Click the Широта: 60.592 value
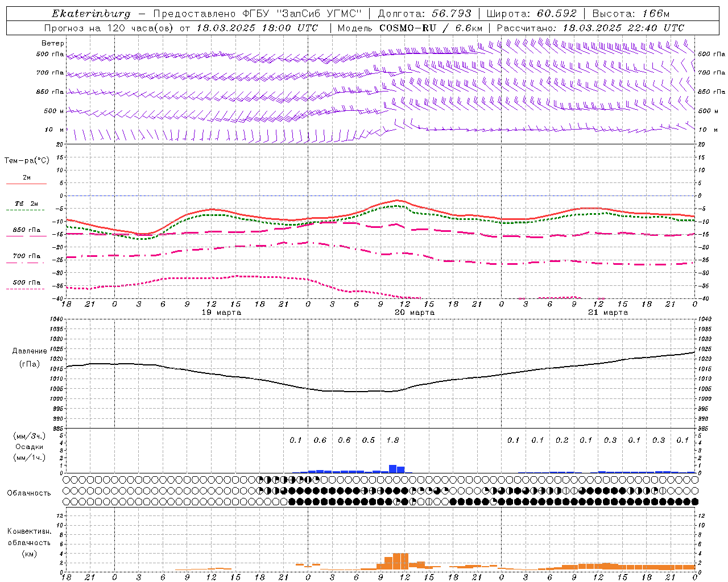Screen dimensions: 728x582 click(532, 14)
